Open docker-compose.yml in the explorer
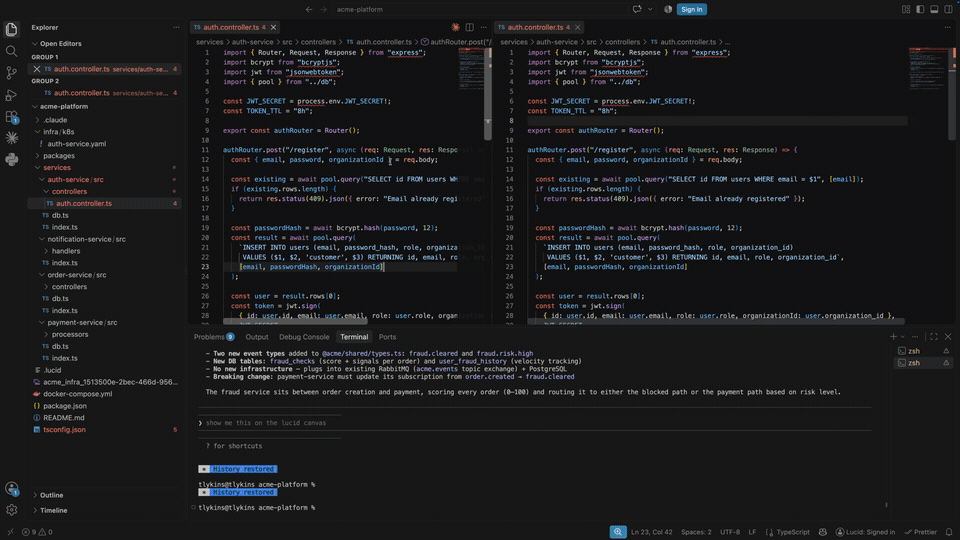This screenshot has width=960, height=540. (x=77, y=394)
